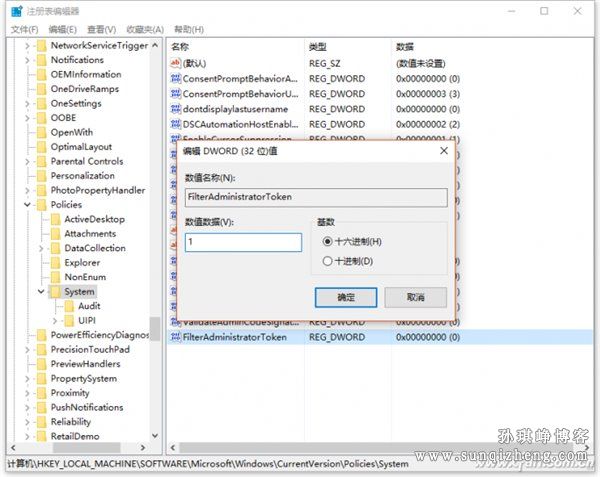Click the 确定 button in the dialog
This screenshot has height=477, width=600.
point(346,297)
